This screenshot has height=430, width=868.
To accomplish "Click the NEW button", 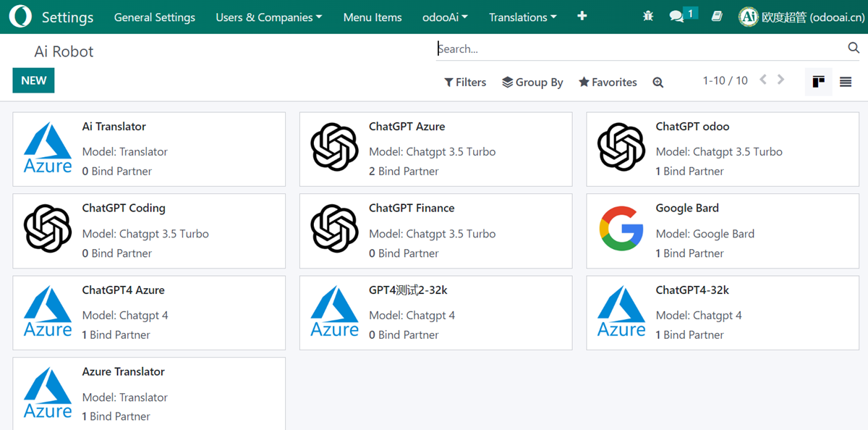I will (x=33, y=80).
